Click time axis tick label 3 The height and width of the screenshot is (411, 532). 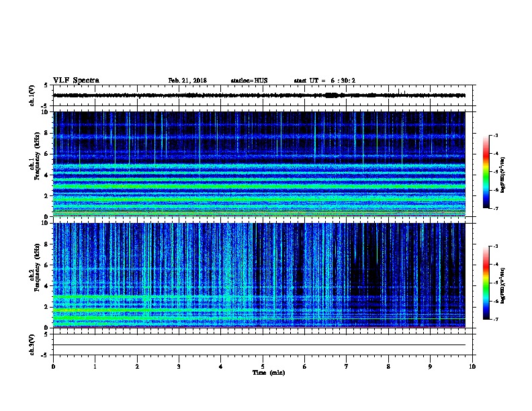(179, 366)
